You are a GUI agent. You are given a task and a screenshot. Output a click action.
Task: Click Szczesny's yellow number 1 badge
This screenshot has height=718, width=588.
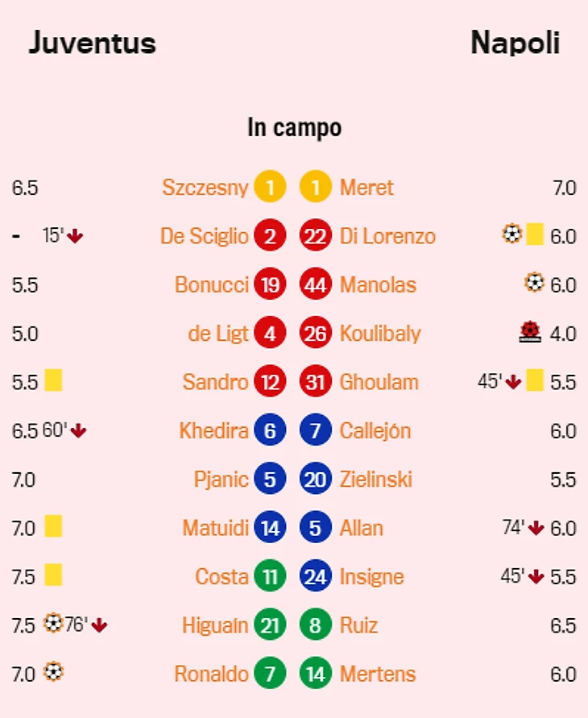pos(270,188)
